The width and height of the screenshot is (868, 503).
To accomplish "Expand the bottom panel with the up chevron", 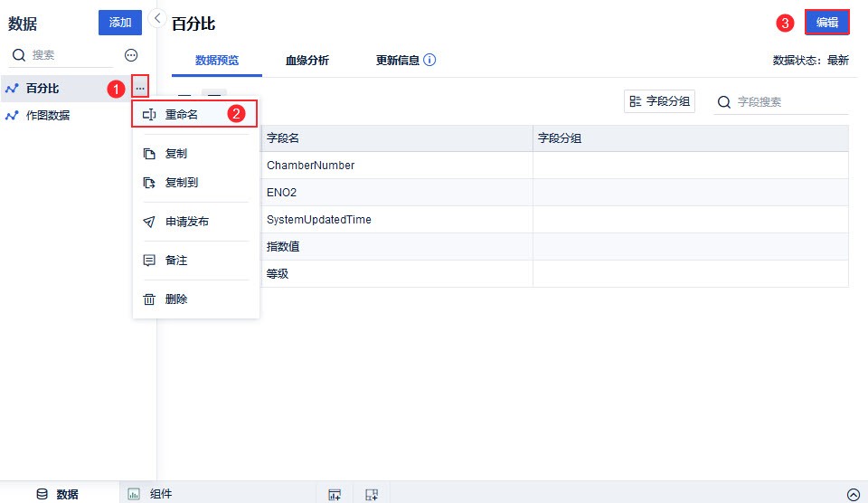I will point(853,494).
